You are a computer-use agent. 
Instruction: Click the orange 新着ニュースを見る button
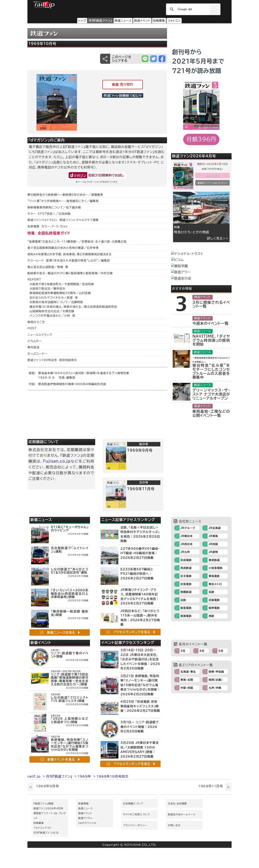pos(60,632)
